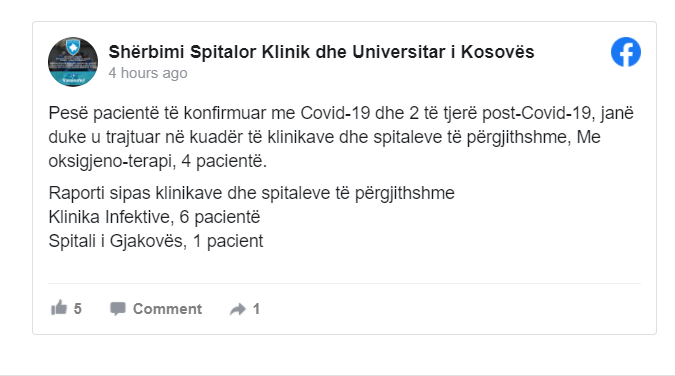Screen dimensions: 675x376
Task: Click the thumbs-up like icon
Action: coord(59,308)
